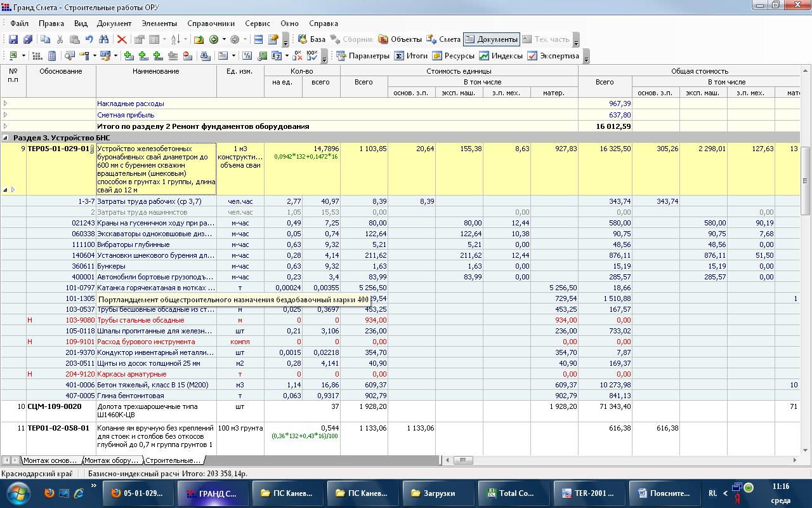This screenshot has width=812, height=508.
Task: Click the Undo arrow icon
Action: [89, 39]
